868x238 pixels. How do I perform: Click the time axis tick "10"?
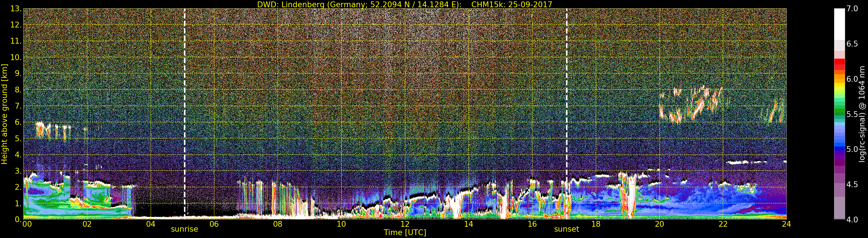pyautogui.click(x=341, y=224)
